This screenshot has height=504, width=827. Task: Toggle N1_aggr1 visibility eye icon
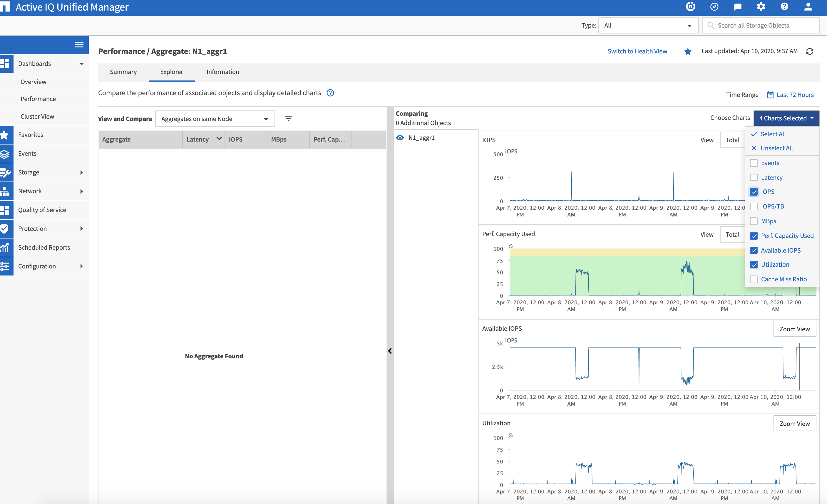[400, 138]
